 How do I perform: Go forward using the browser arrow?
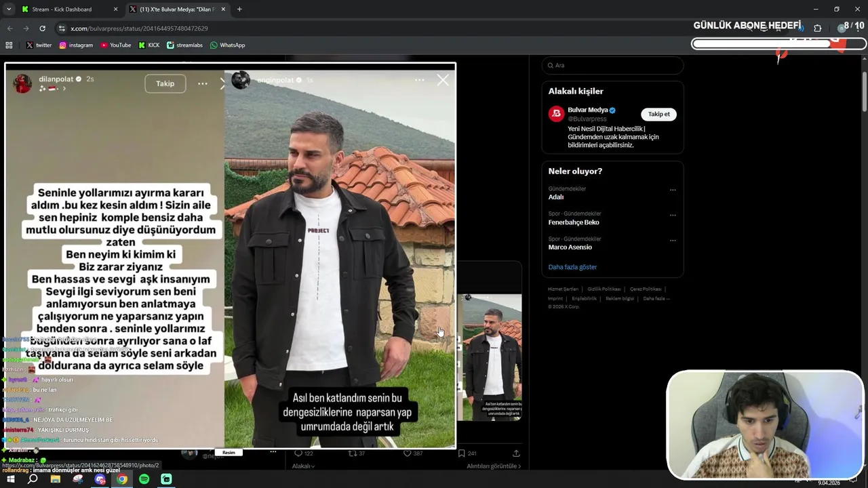[x=26, y=28]
